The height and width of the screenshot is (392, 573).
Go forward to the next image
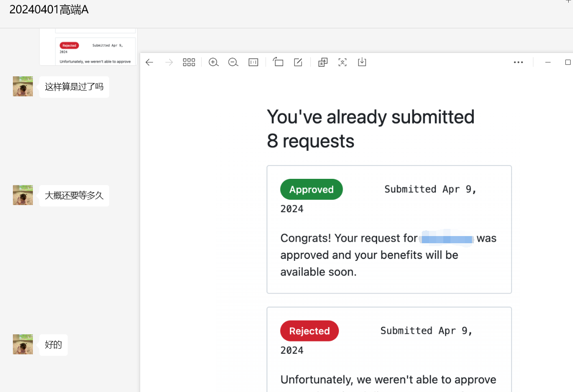tap(169, 62)
